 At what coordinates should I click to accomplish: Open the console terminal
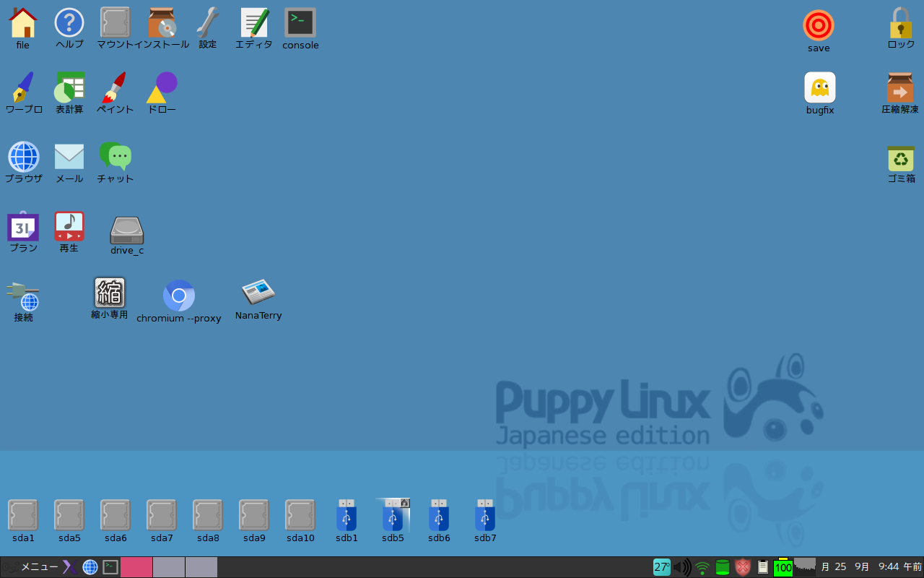[x=300, y=22]
